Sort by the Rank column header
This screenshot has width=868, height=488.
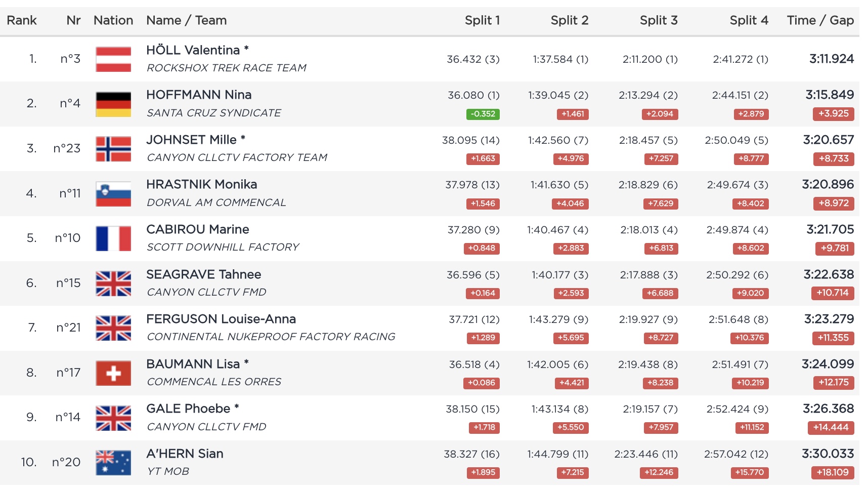[22, 20]
